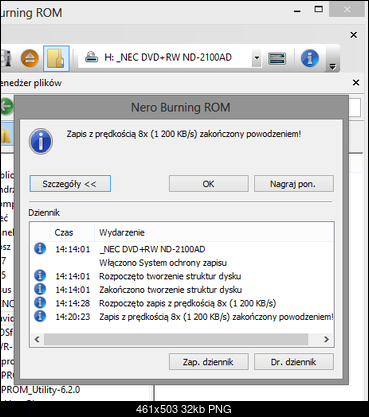Click the horizontal scrollbar thumb in log

pos(176,339)
